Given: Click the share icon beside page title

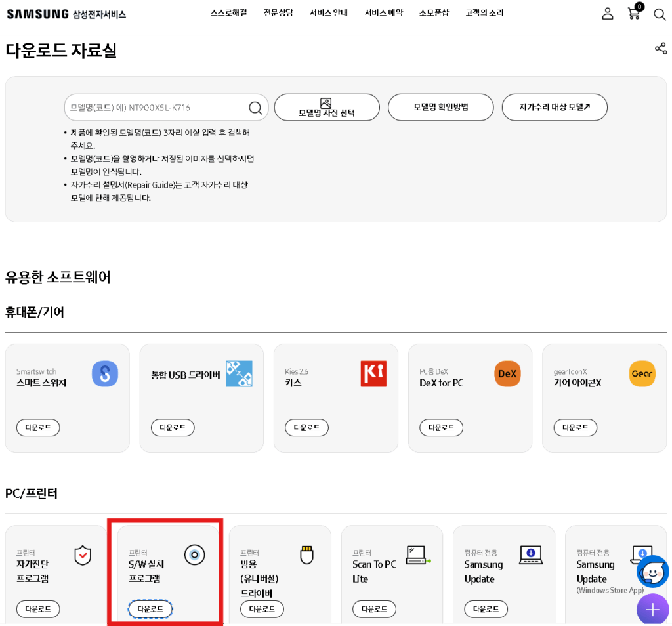Looking at the screenshot, I should (661, 49).
